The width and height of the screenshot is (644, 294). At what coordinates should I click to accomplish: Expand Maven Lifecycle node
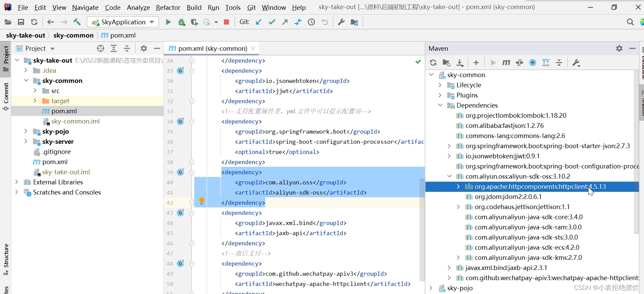pyautogui.click(x=440, y=85)
